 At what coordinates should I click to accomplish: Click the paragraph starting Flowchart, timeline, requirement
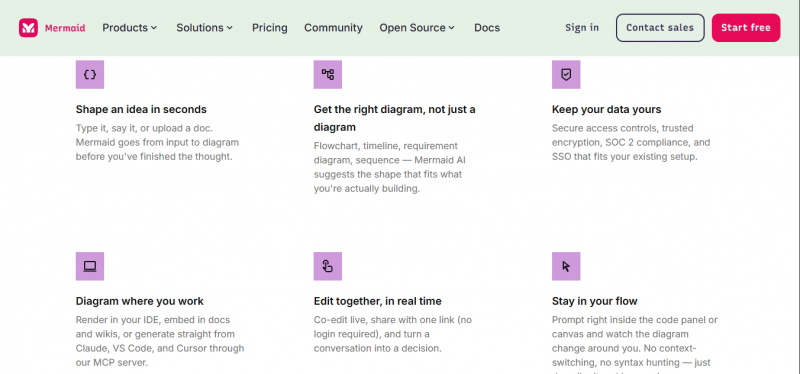[389, 167]
